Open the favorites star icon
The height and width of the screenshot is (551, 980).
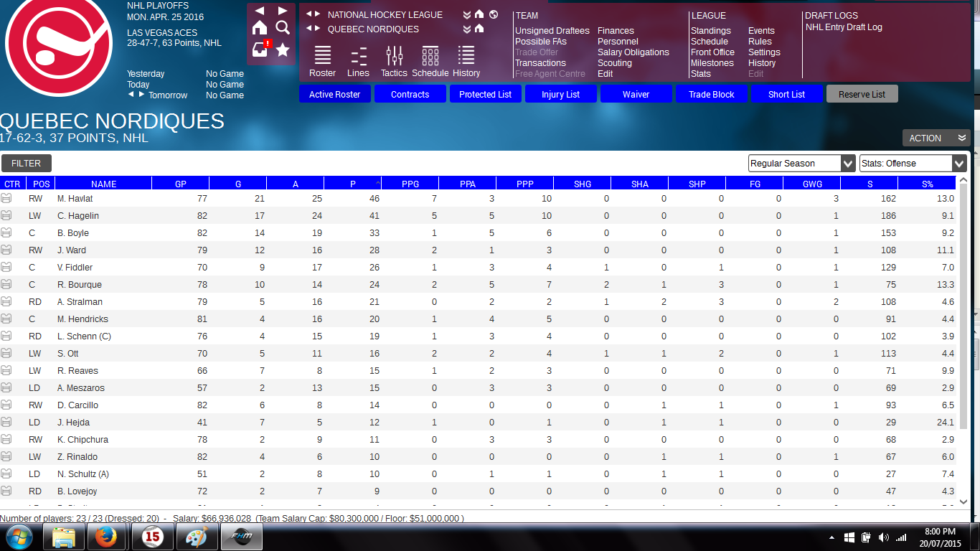click(283, 50)
